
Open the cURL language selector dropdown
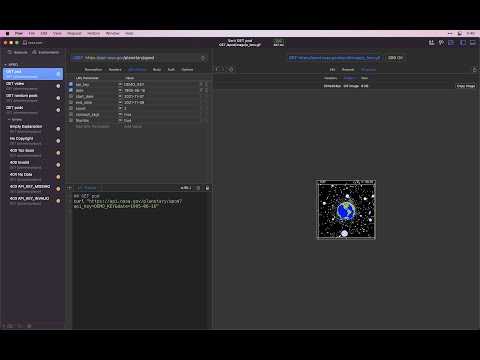[186, 188]
